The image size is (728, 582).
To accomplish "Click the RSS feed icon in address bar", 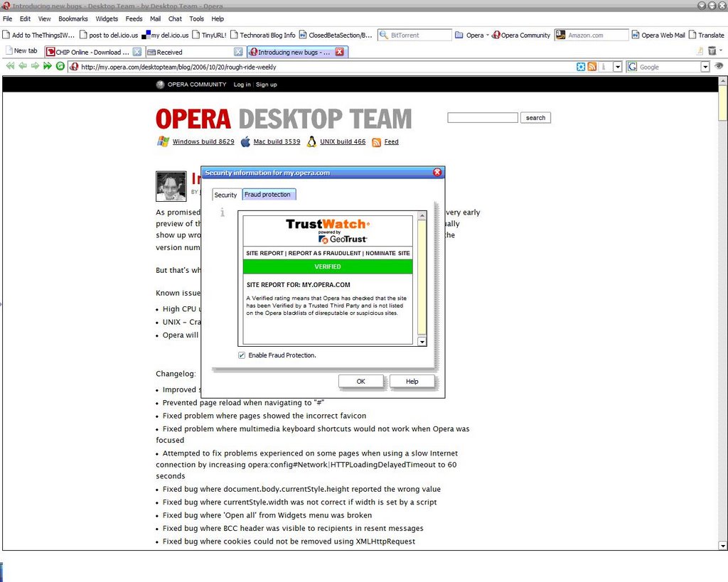I will tap(591, 67).
